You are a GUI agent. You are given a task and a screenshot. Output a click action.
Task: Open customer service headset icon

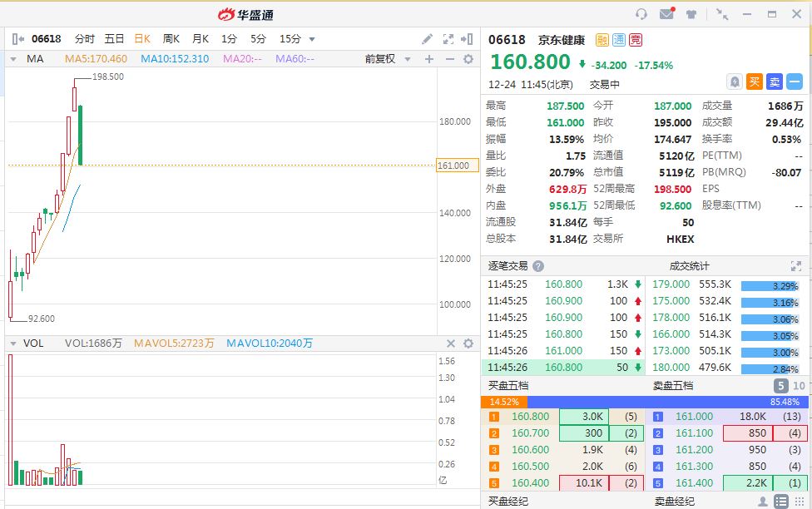click(x=641, y=14)
